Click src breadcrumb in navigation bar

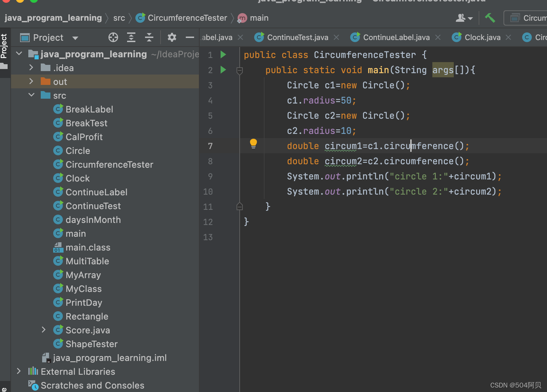point(119,18)
